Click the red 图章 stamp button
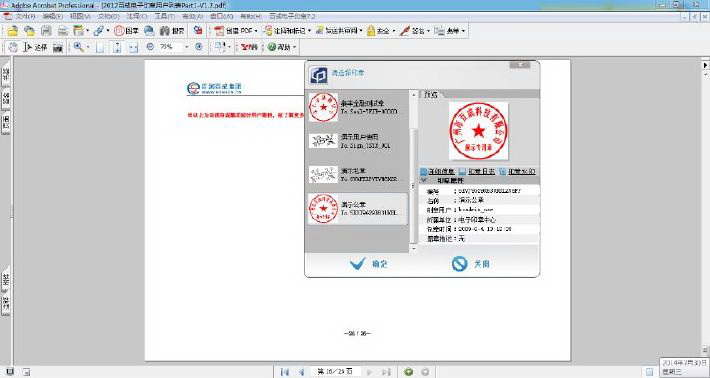The image size is (710, 378). point(126,31)
